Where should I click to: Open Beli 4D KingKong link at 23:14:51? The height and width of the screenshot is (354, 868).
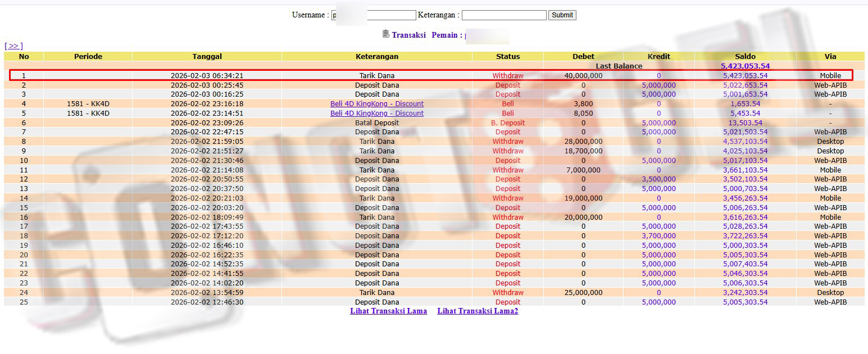click(377, 114)
